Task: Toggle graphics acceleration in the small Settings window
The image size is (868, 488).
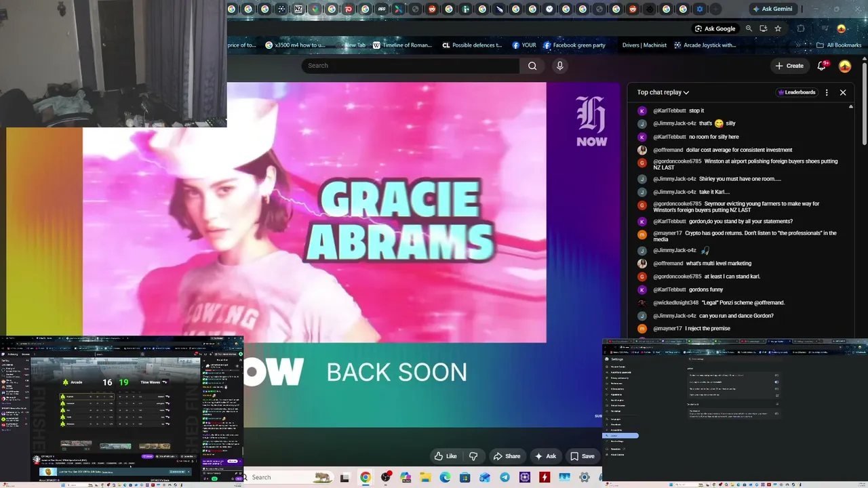Action: (777, 382)
